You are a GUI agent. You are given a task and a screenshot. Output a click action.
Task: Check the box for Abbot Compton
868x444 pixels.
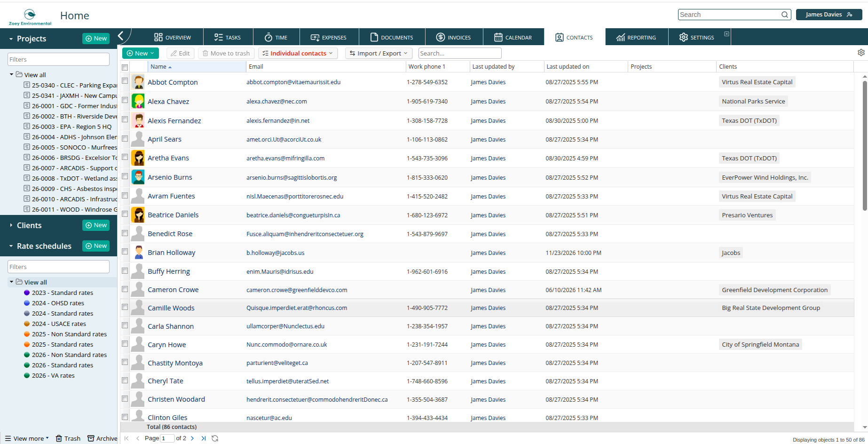click(125, 81)
